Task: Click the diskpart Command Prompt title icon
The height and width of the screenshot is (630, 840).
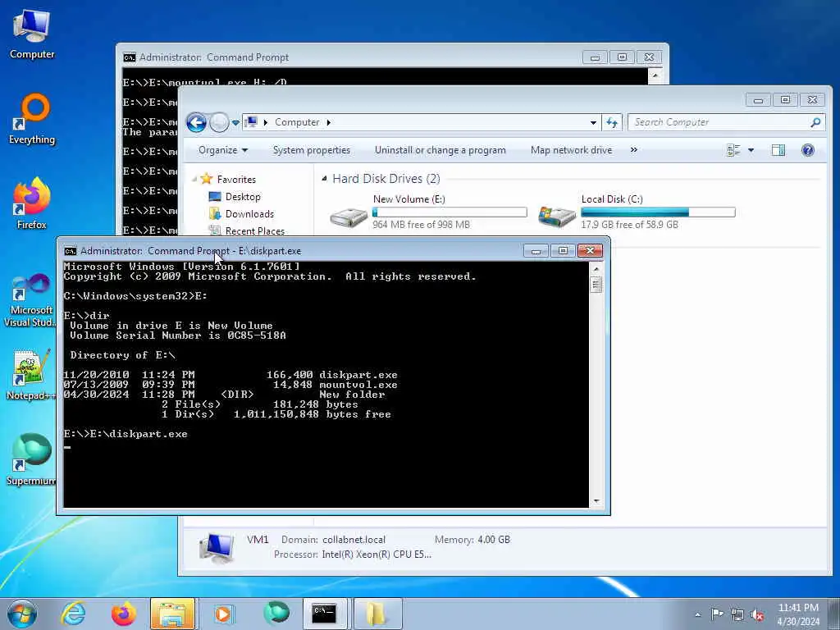Action: (x=71, y=251)
